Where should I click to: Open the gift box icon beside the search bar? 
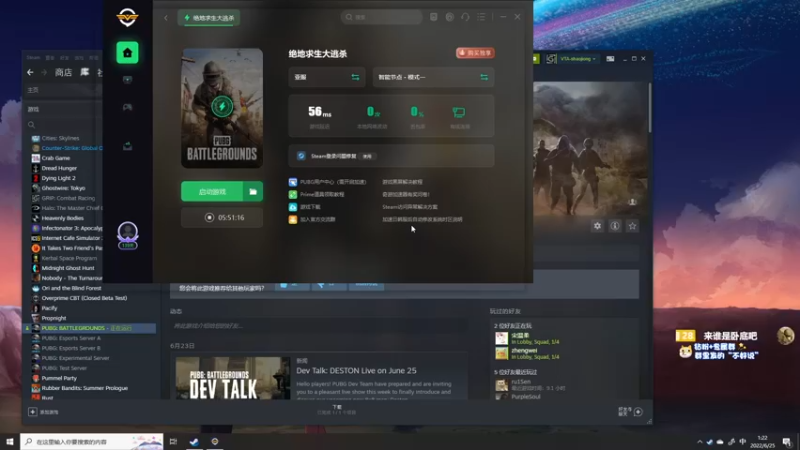click(x=434, y=17)
